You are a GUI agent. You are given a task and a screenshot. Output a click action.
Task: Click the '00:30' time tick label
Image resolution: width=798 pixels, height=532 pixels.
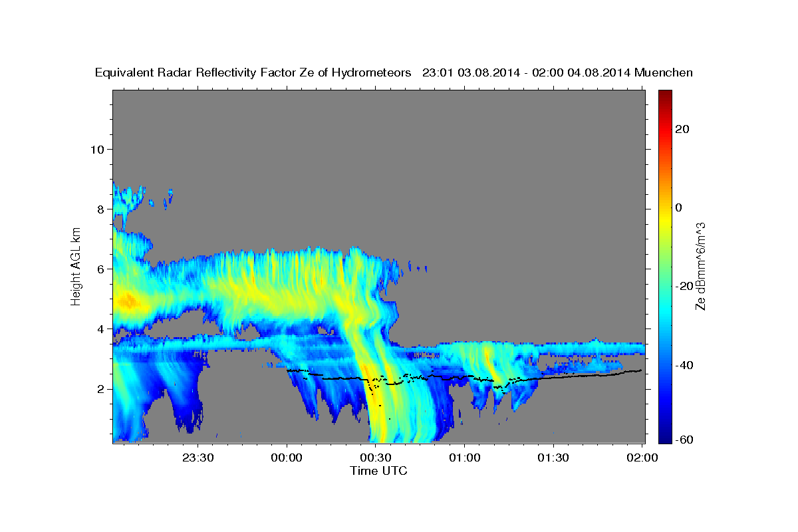[x=376, y=458]
